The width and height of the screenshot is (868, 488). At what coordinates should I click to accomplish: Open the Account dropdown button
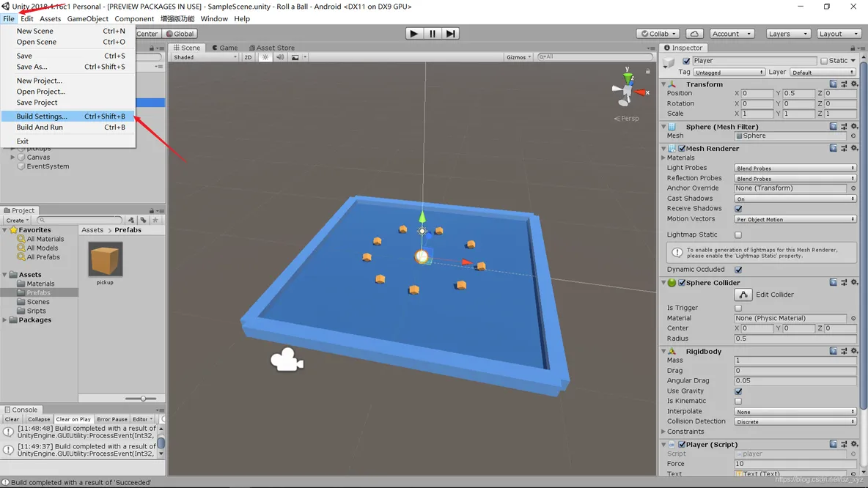click(732, 34)
